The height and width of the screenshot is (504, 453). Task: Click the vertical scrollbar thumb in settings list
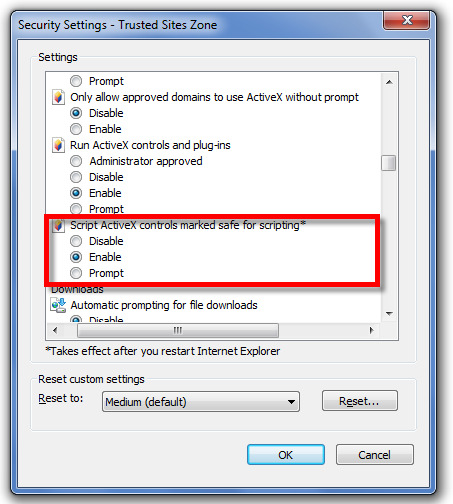(x=389, y=163)
